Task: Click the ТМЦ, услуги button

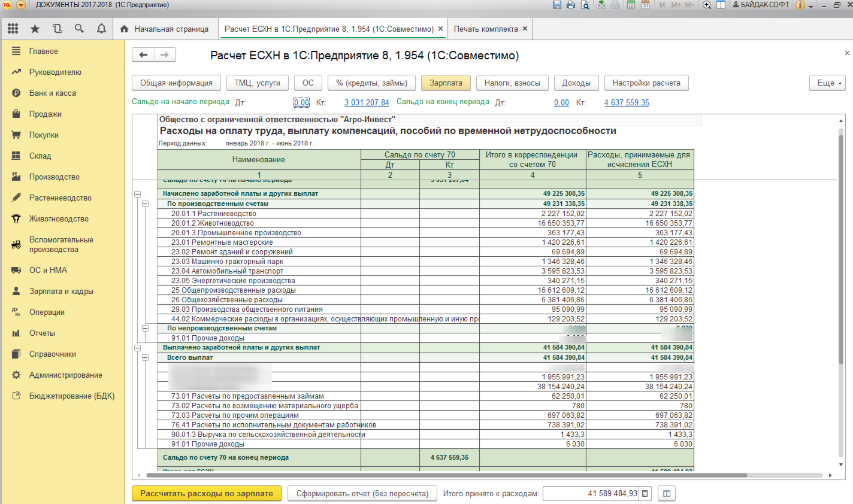Action: click(x=258, y=83)
